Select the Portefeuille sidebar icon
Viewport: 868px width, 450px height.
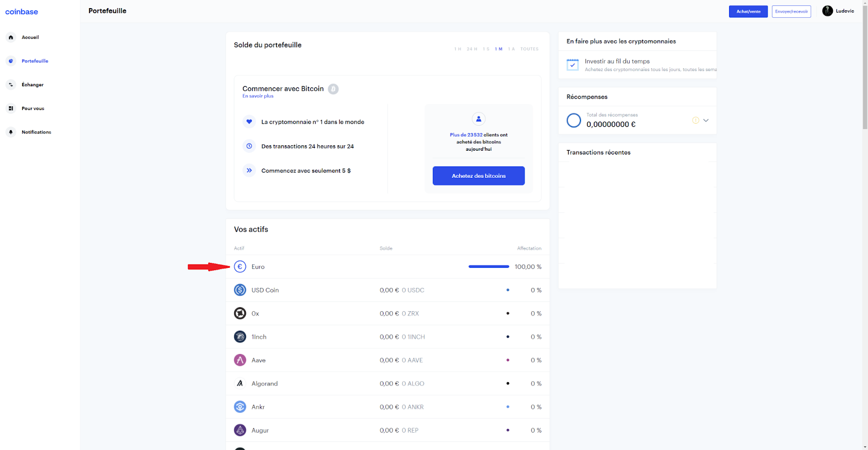pos(11,61)
